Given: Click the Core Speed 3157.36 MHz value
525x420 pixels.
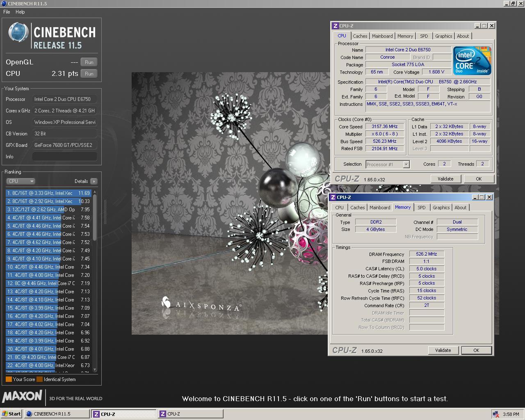Looking at the screenshot, I should tap(385, 127).
